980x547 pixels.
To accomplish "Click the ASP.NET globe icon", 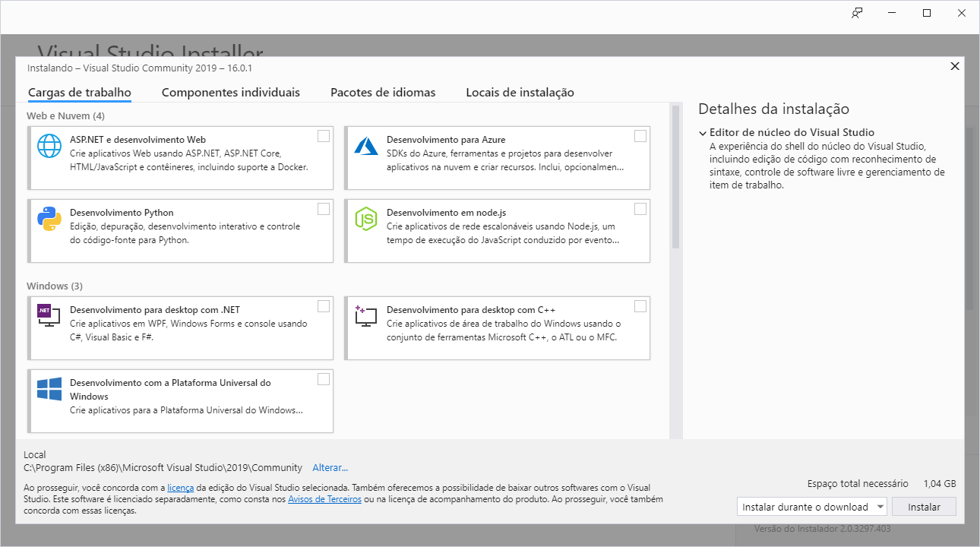I will (49, 146).
